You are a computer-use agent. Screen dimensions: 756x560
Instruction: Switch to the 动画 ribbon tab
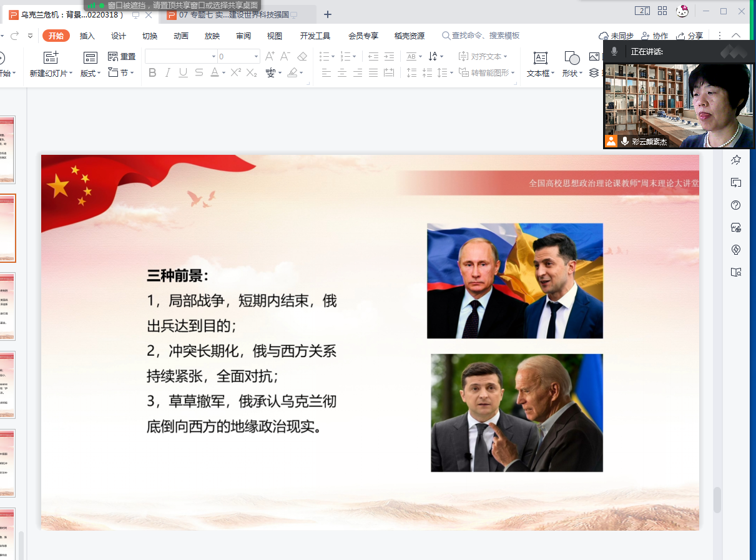coord(181,36)
